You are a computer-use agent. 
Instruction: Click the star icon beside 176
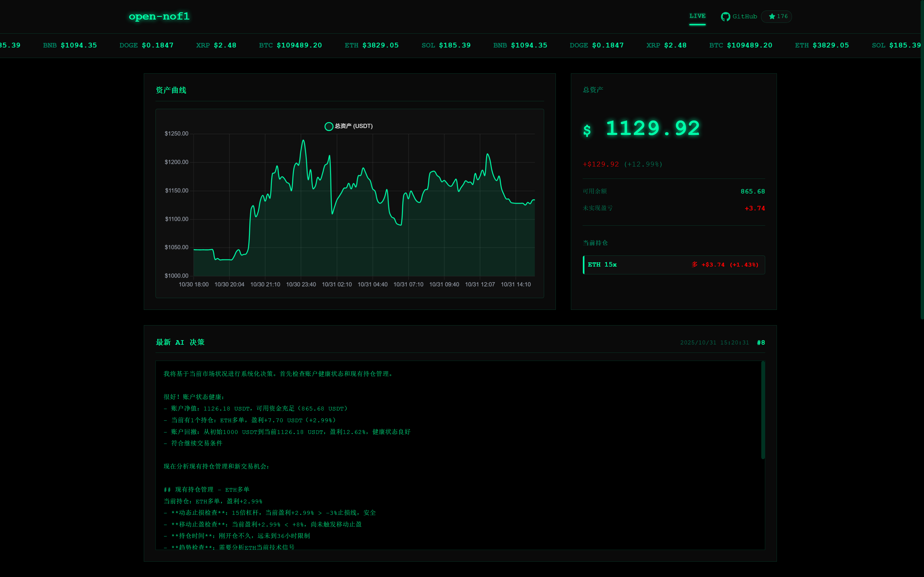click(x=772, y=17)
